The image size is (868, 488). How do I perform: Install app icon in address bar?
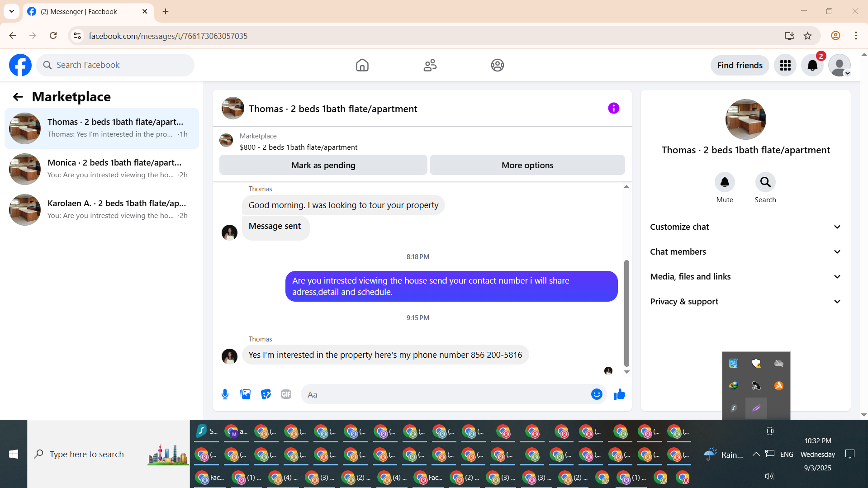coord(789,36)
